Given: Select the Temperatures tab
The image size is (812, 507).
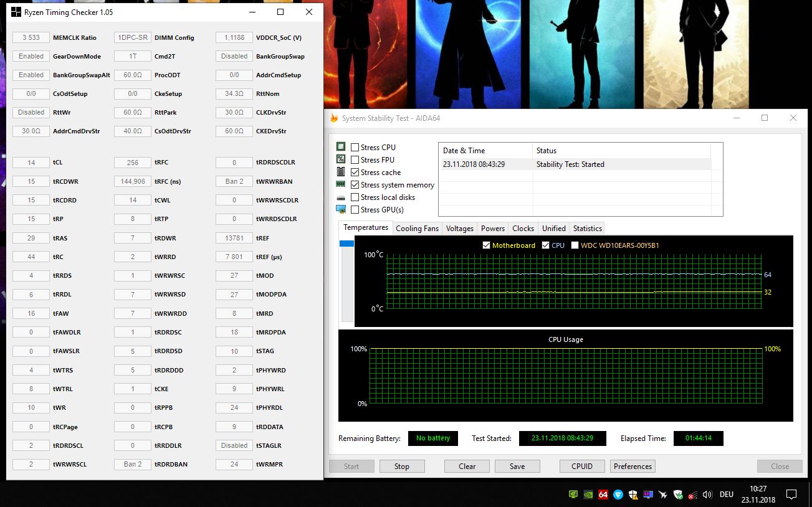Looking at the screenshot, I should 366,228.
